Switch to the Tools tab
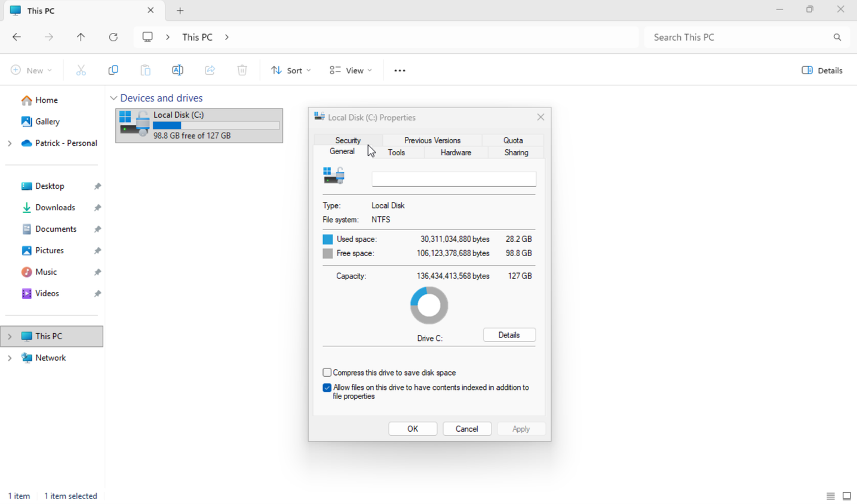This screenshot has height=504, width=857. 397,153
